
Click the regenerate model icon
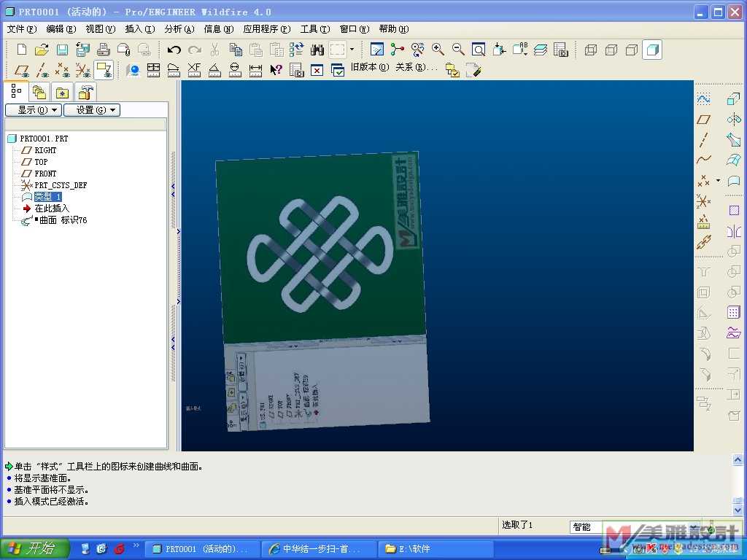click(297, 50)
